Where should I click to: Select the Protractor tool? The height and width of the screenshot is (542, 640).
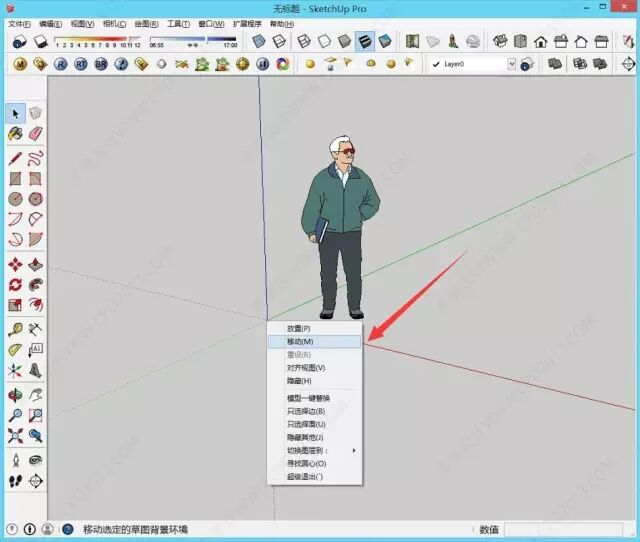[16, 350]
